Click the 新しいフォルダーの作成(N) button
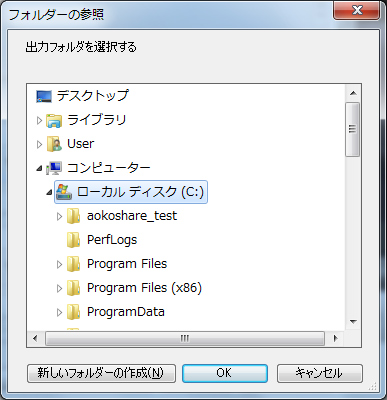Image resolution: width=387 pixels, height=400 pixels. click(101, 373)
